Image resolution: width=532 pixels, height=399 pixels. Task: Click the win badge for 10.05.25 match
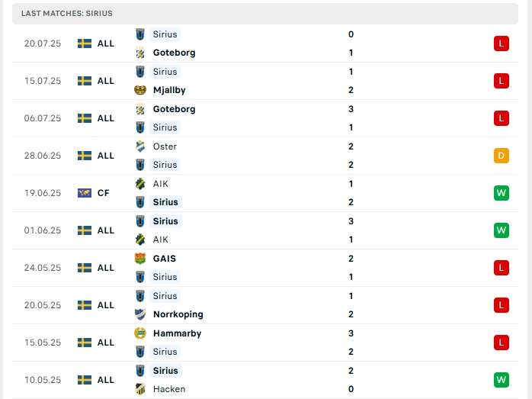point(501,380)
